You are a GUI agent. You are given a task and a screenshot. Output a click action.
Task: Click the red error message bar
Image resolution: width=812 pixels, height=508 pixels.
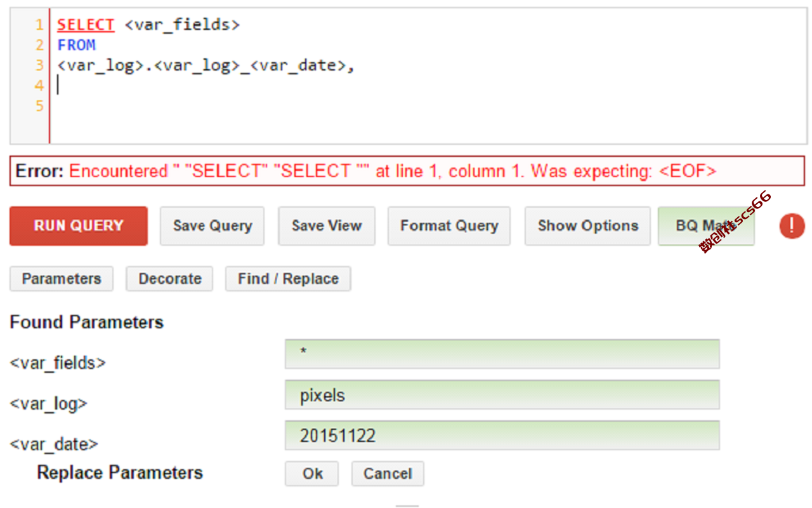click(409, 171)
